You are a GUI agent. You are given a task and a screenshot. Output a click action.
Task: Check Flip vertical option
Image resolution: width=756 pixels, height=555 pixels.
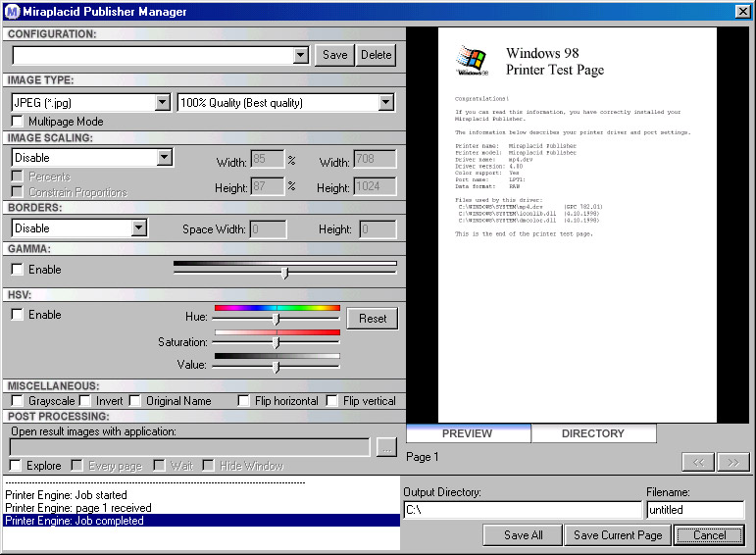click(x=332, y=401)
